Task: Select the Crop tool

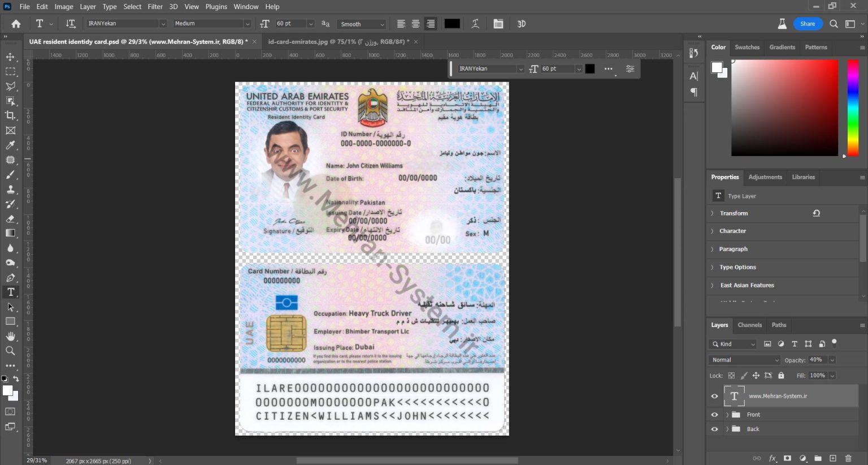Action: click(10, 115)
